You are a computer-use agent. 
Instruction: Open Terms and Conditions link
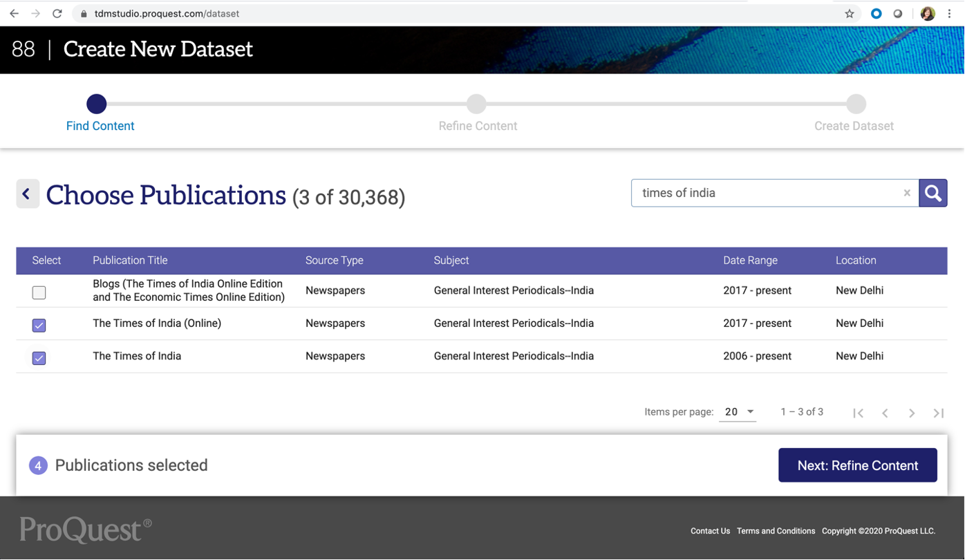coord(776,531)
